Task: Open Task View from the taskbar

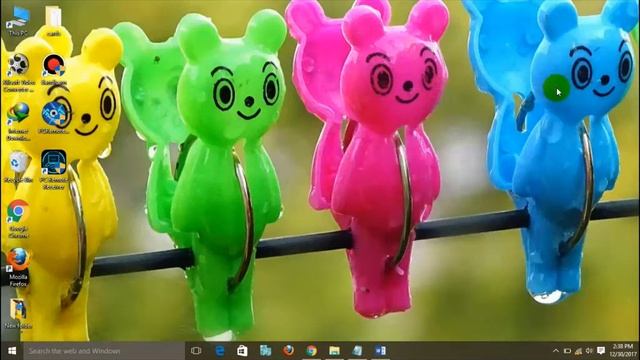Action: point(196,351)
